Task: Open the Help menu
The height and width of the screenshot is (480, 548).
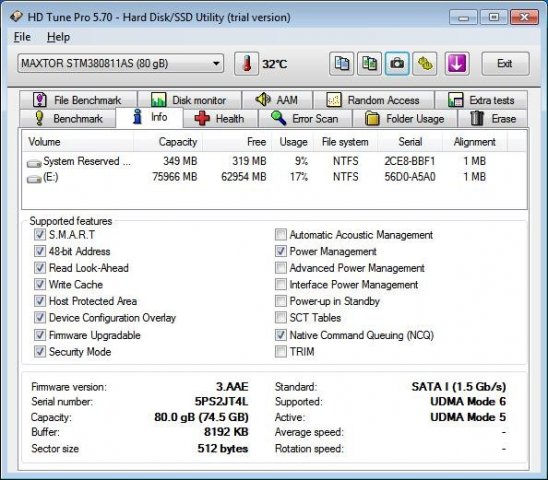Action: pos(58,37)
